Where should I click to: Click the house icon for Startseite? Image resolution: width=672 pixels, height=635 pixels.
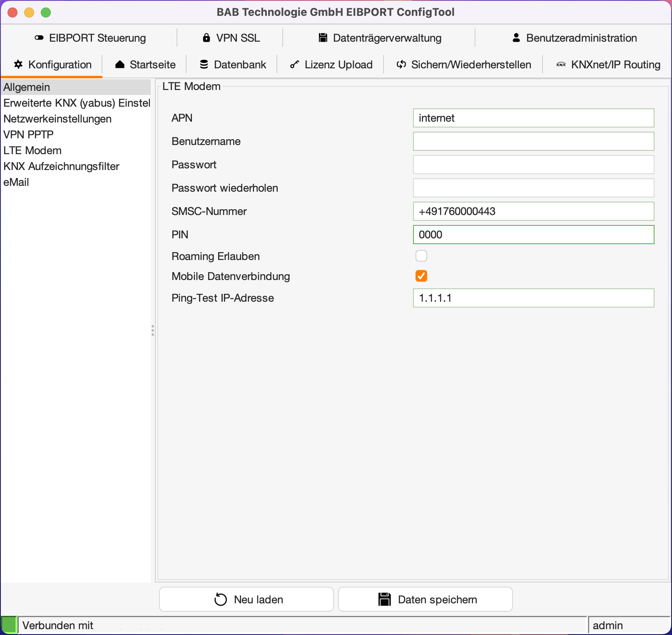120,65
